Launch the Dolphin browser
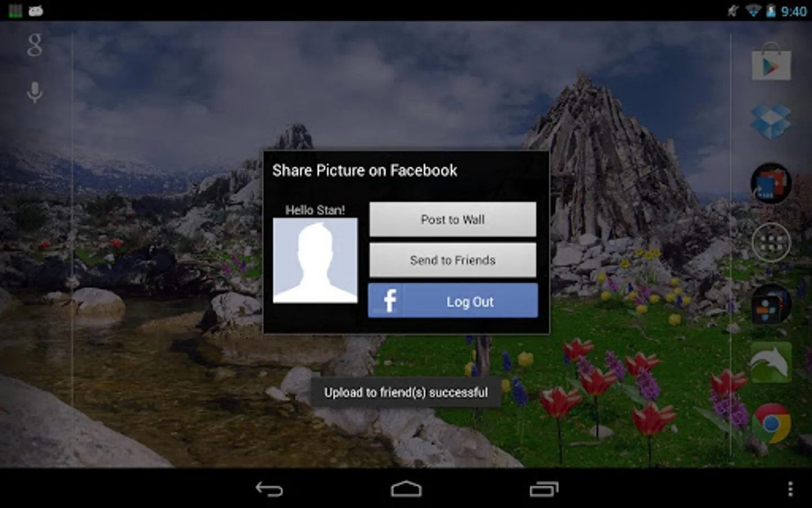Image resolution: width=812 pixels, height=508 pixels. 771,362
